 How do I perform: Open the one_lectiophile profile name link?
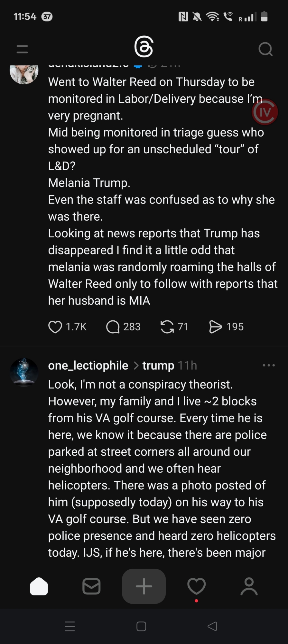click(88, 365)
